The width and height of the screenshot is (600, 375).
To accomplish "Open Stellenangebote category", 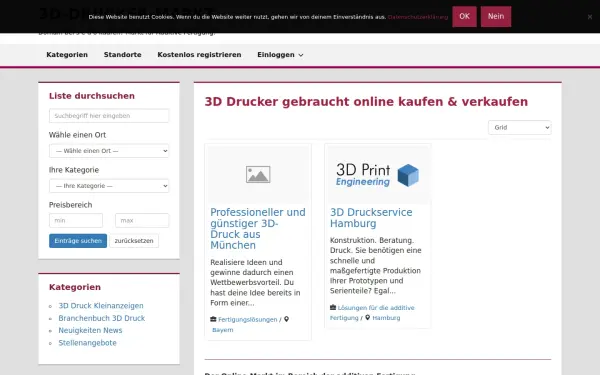I will [x=87, y=343].
